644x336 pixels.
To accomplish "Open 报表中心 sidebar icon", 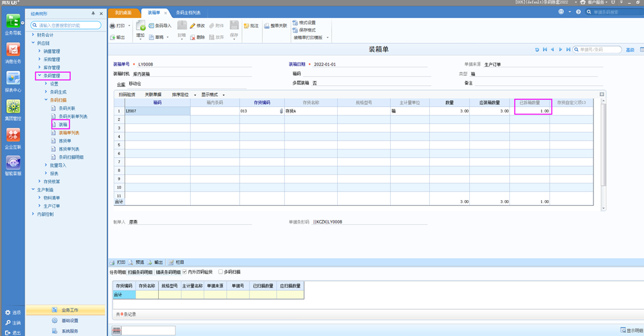I will (x=13, y=82).
